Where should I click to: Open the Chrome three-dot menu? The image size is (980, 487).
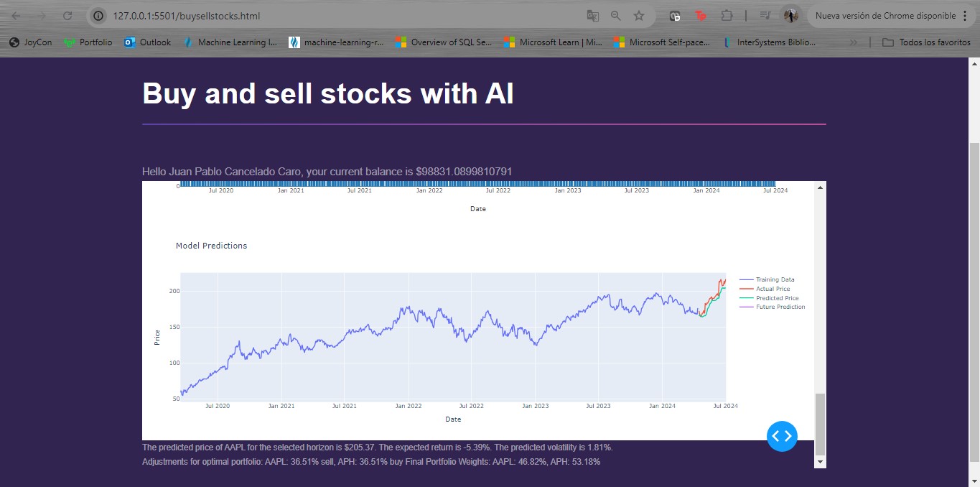click(x=965, y=16)
